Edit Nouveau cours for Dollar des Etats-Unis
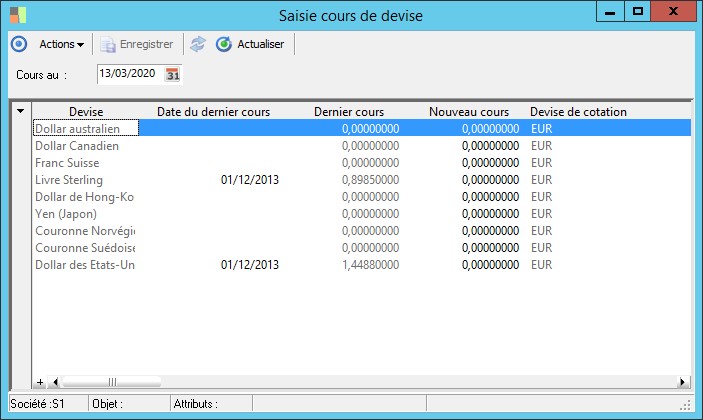This screenshot has width=703, height=420. tap(490, 265)
